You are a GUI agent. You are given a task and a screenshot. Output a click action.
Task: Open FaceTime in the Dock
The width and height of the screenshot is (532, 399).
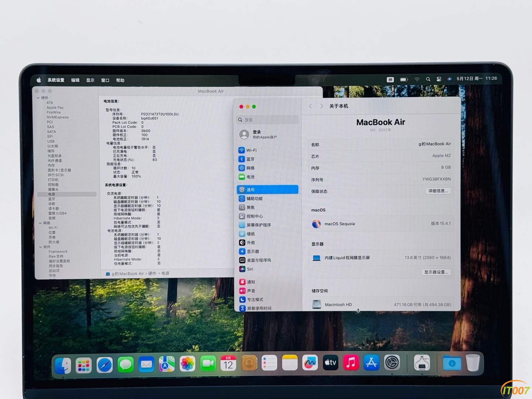(208, 364)
